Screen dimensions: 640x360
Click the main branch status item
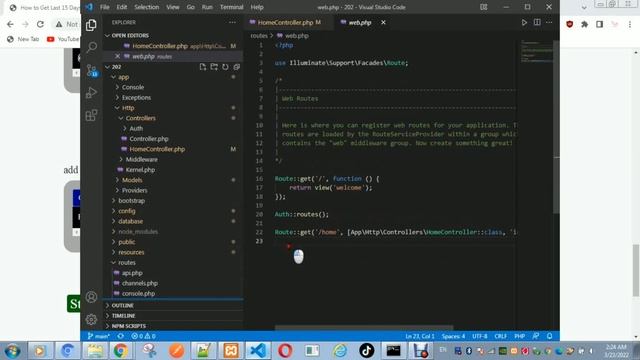coord(98,336)
